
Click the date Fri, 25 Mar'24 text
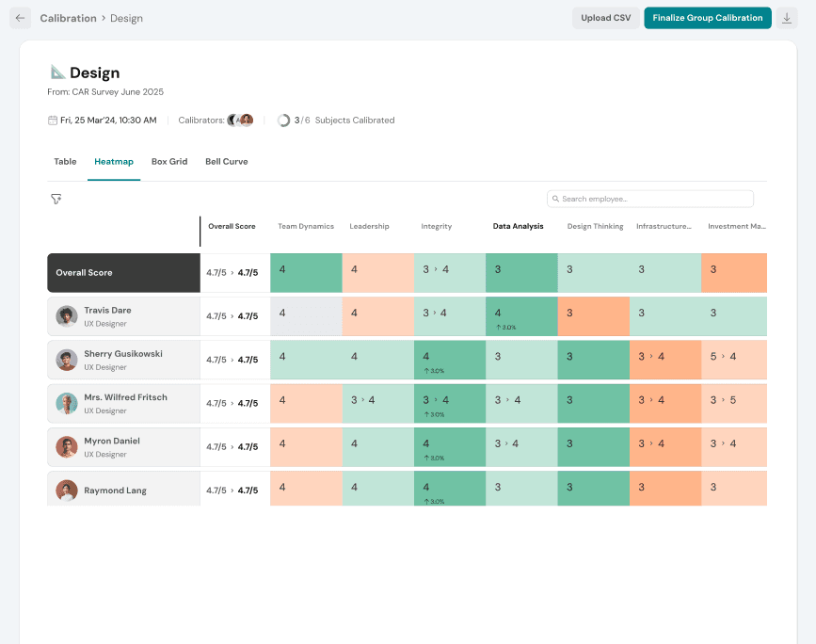(108, 121)
